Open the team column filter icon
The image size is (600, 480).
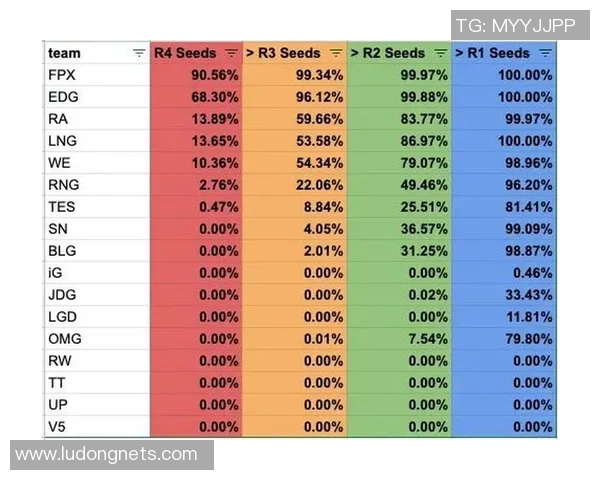coord(139,53)
